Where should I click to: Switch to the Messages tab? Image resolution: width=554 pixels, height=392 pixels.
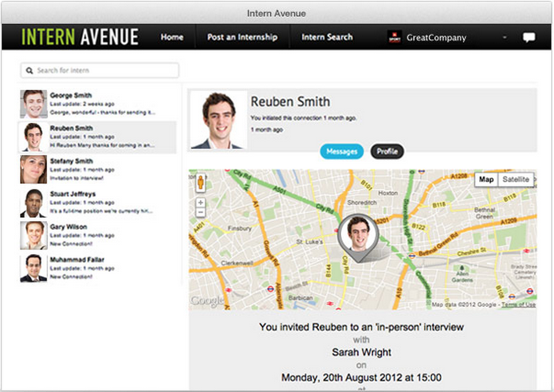point(342,151)
